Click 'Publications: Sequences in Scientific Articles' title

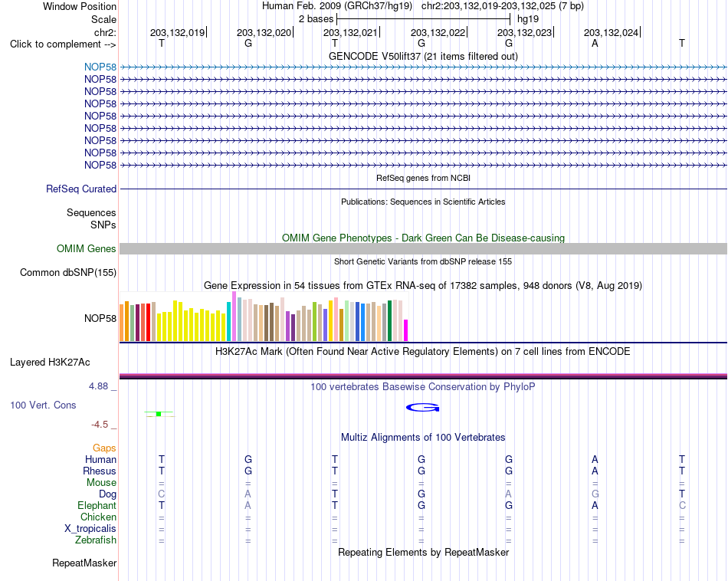click(x=423, y=202)
